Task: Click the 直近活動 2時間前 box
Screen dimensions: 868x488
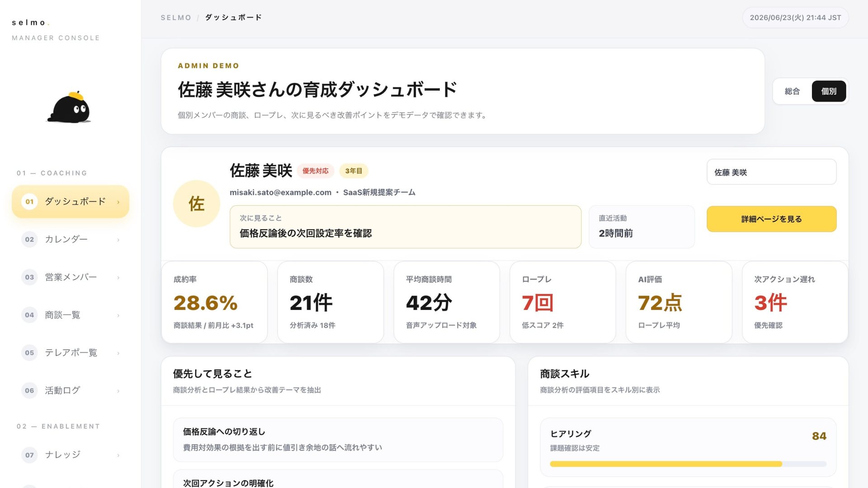Action: [642, 227]
